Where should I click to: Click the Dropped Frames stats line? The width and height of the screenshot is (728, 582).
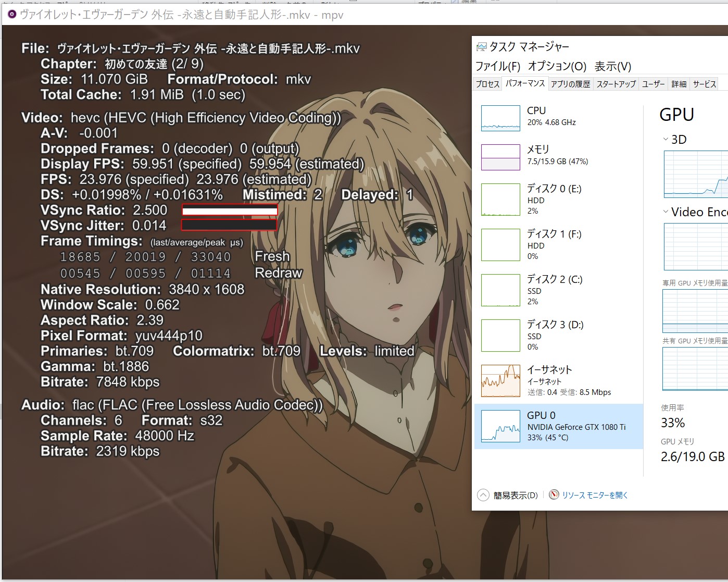(x=170, y=148)
